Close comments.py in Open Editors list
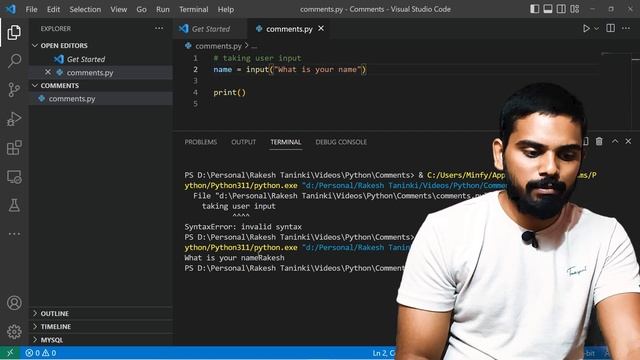640x360 pixels. (48, 72)
